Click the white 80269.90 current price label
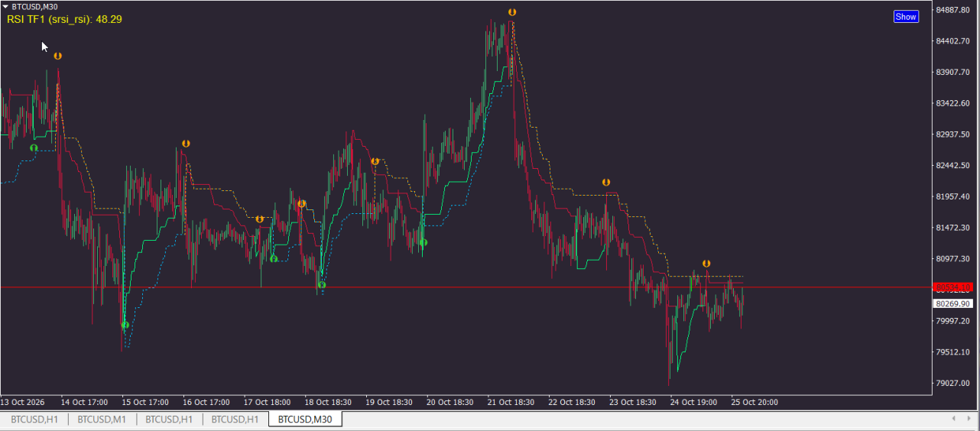Viewport: 980px width, 431px height. pos(953,303)
